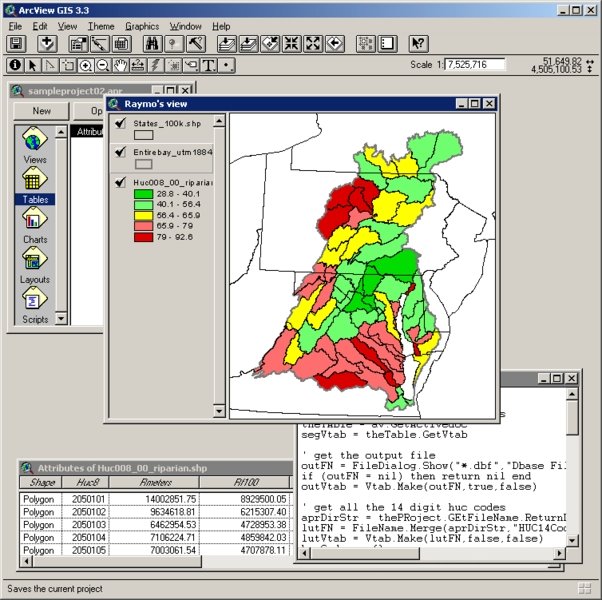Click the Save Project toolbar icon
Image resolution: width=602 pixels, height=600 pixels.
tap(16, 44)
